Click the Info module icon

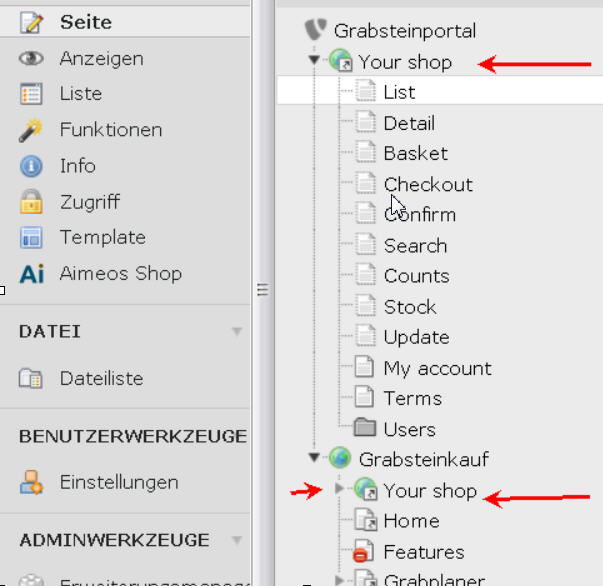(32, 166)
